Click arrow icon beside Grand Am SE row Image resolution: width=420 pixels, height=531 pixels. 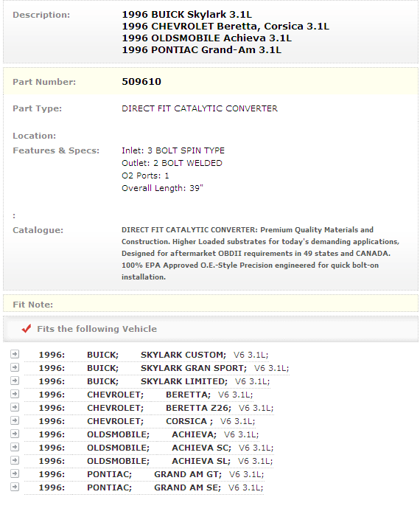point(15,487)
